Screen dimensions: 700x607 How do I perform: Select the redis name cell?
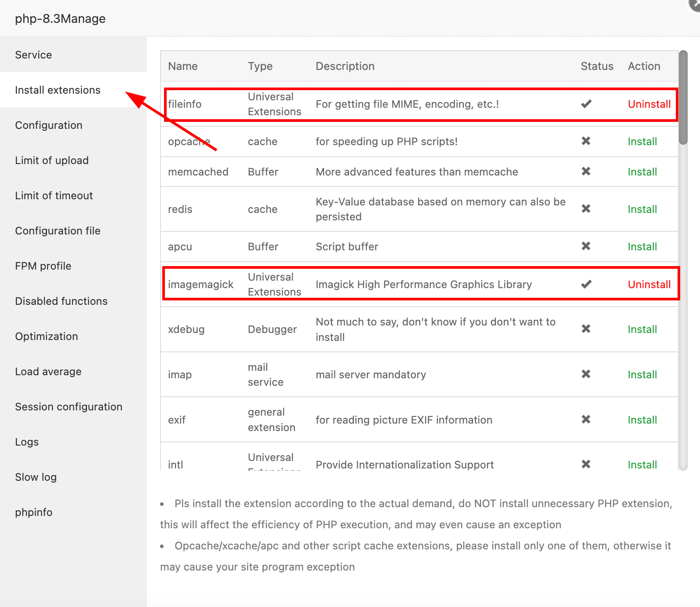point(180,209)
